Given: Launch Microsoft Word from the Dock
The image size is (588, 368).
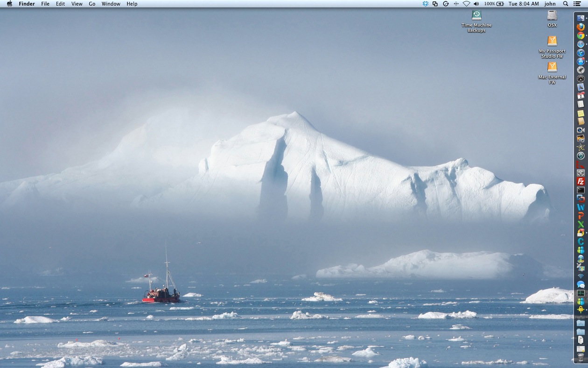Looking at the screenshot, I should (581, 207).
